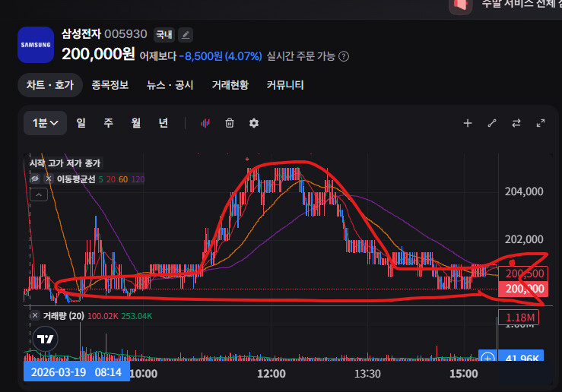Open the 커뮤니티 tab

tap(285, 85)
